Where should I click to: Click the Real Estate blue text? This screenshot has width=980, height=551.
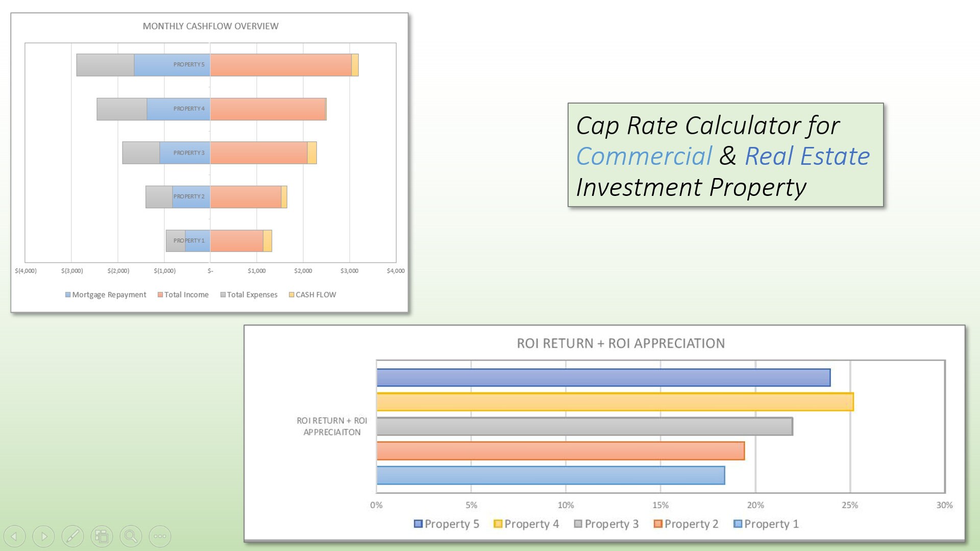[805, 156]
